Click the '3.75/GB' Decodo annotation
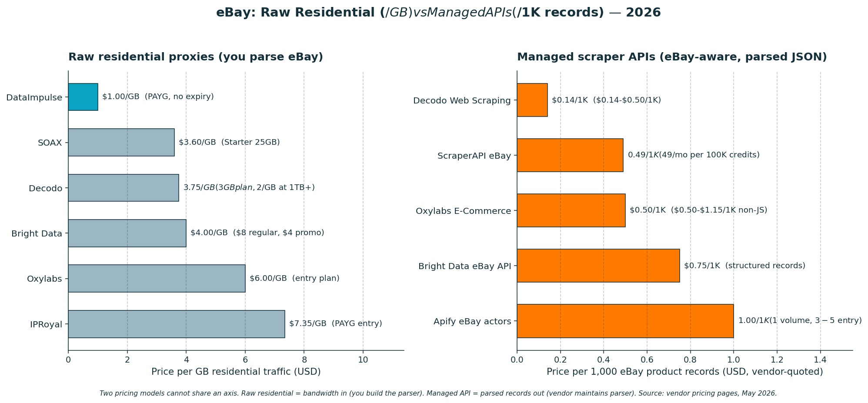The height and width of the screenshot is (403, 868). point(249,187)
